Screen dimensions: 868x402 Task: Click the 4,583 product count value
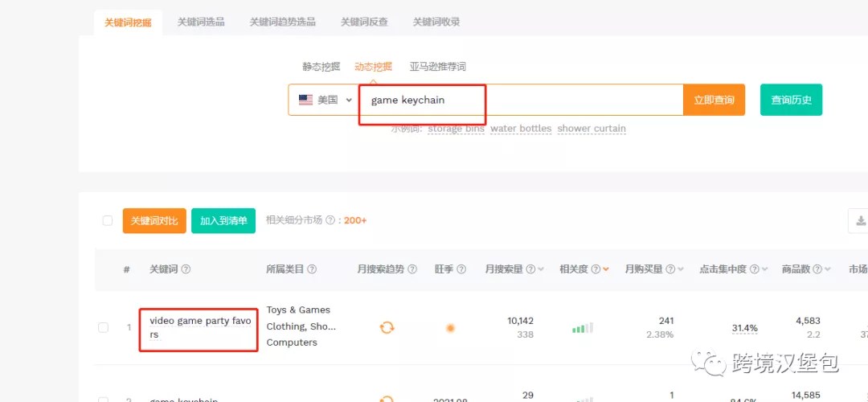tap(809, 321)
